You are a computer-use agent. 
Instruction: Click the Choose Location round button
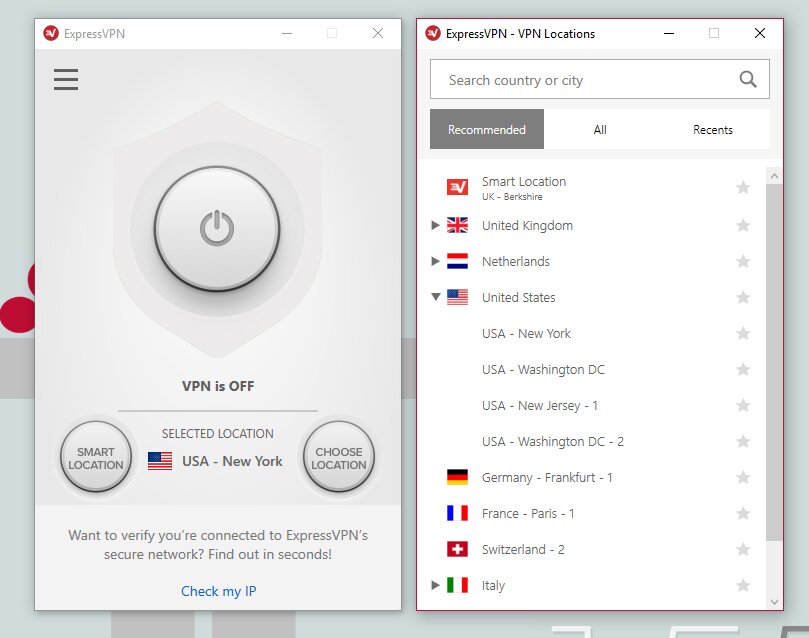tap(338, 457)
